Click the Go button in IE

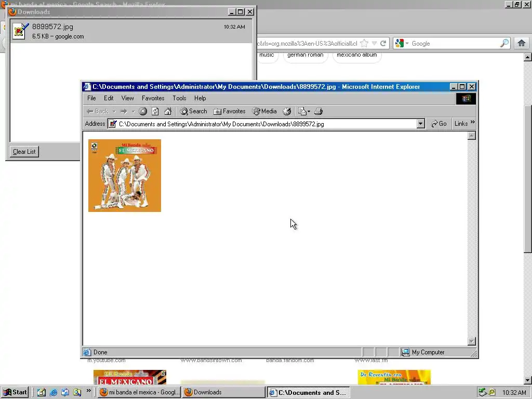(439, 124)
